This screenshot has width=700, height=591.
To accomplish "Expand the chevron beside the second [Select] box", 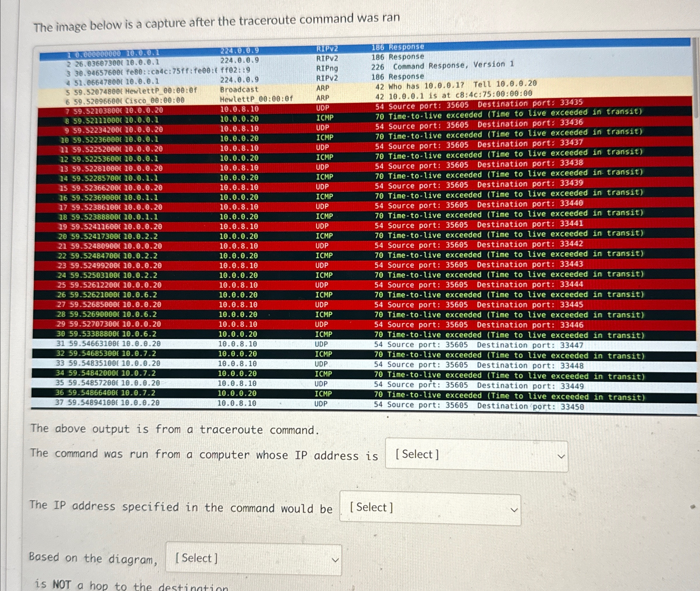I will click(x=514, y=509).
